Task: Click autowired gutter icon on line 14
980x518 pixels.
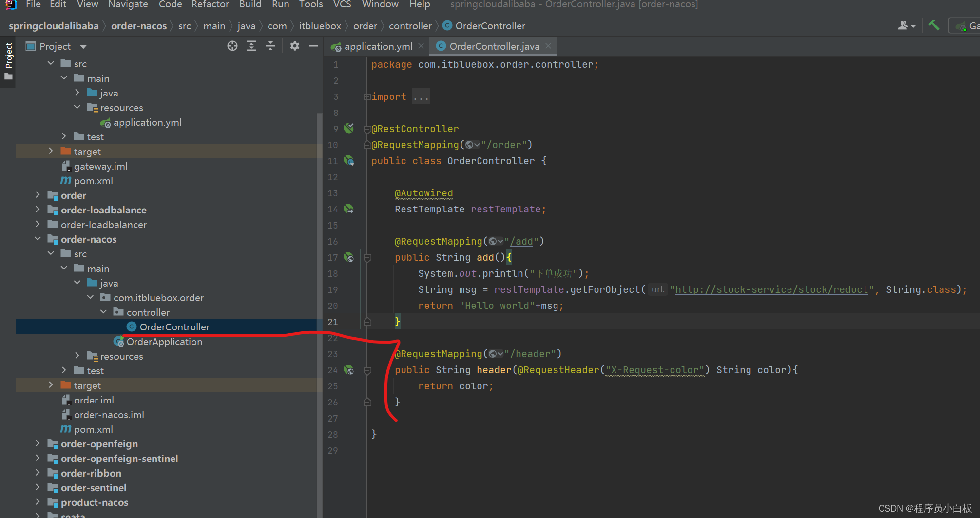Action: pos(349,209)
